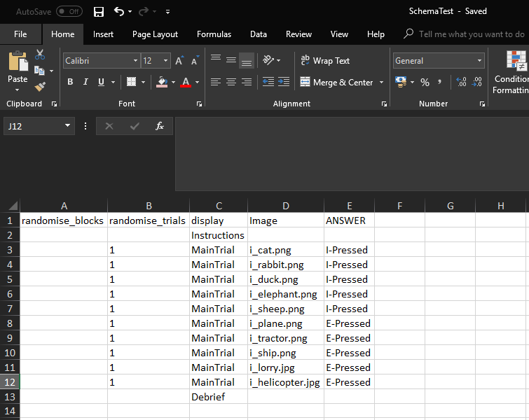Open the Formulas ribbon tab
This screenshot has height=420, width=529.
pos(214,34)
